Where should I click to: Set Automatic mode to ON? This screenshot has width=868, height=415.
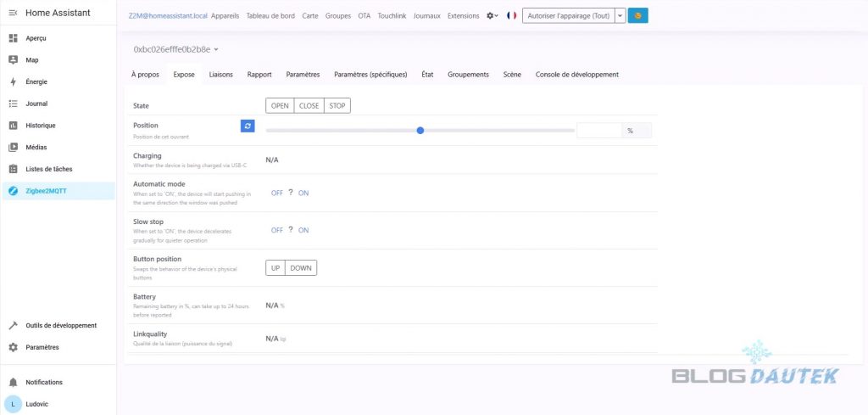pyautogui.click(x=303, y=193)
